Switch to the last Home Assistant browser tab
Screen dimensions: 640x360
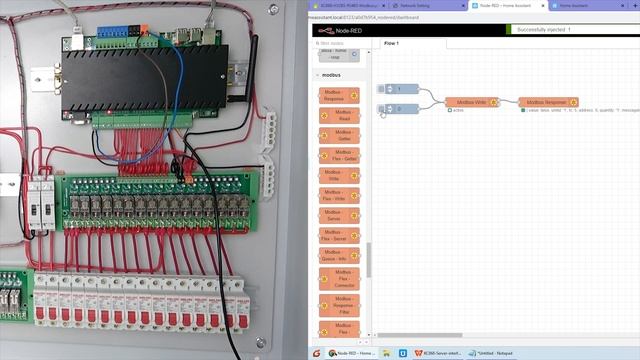(x=588, y=6)
